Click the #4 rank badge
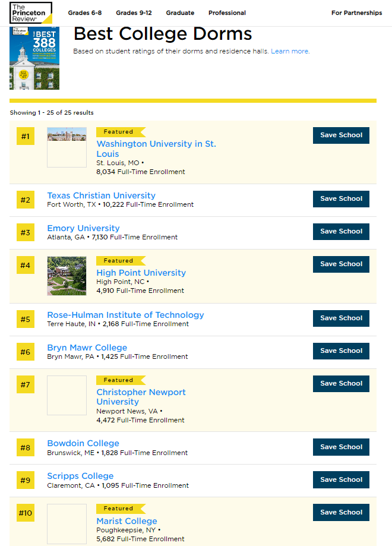392x546 pixels. pyautogui.click(x=26, y=265)
